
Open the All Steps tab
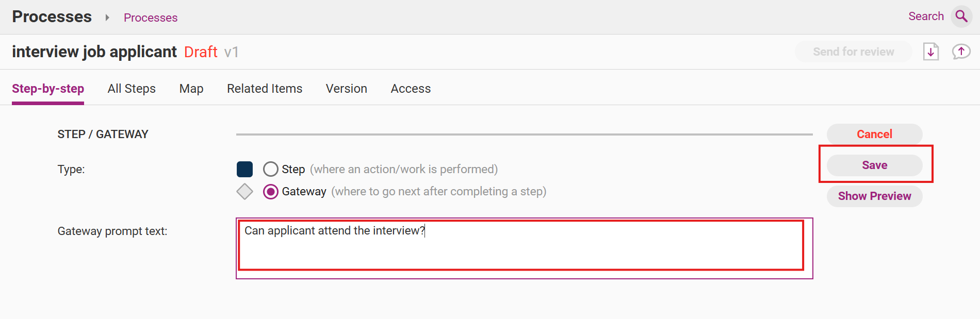coord(132,89)
